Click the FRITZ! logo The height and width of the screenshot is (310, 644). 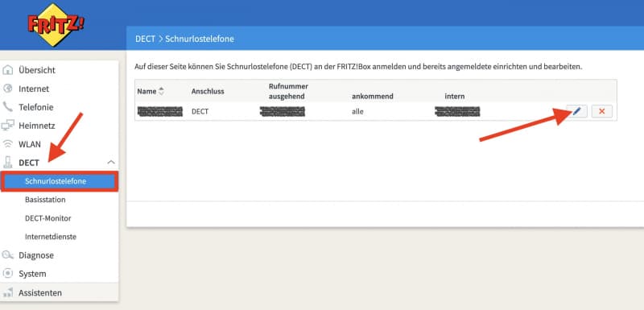(55, 26)
